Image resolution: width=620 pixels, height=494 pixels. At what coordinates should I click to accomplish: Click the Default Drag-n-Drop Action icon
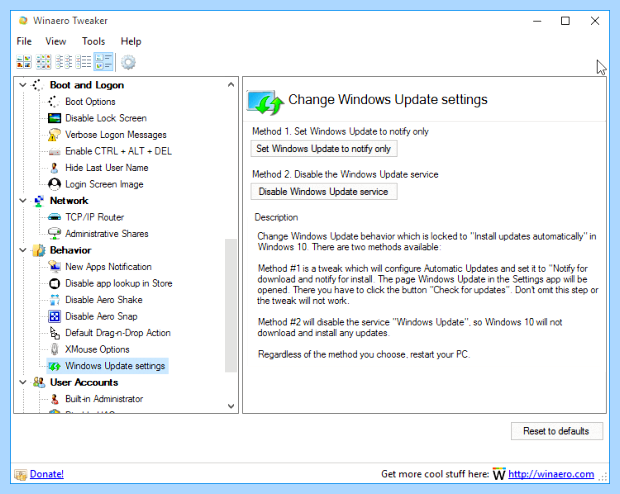click(x=54, y=333)
